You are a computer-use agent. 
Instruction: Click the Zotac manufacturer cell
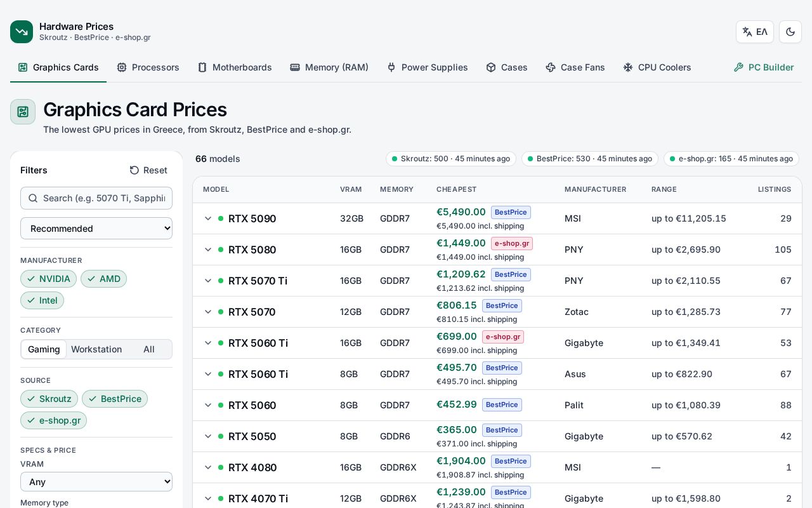tap(577, 312)
